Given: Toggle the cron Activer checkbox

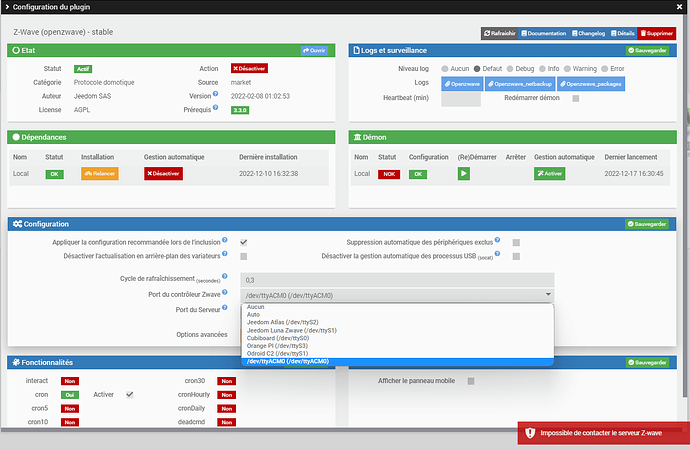Looking at the screenshot, I should [x=129, y=395].
